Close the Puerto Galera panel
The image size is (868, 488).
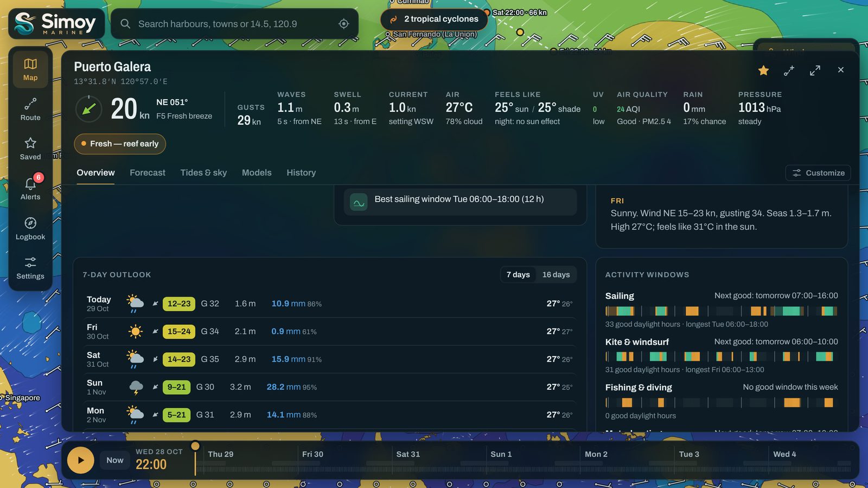(840, 70)
